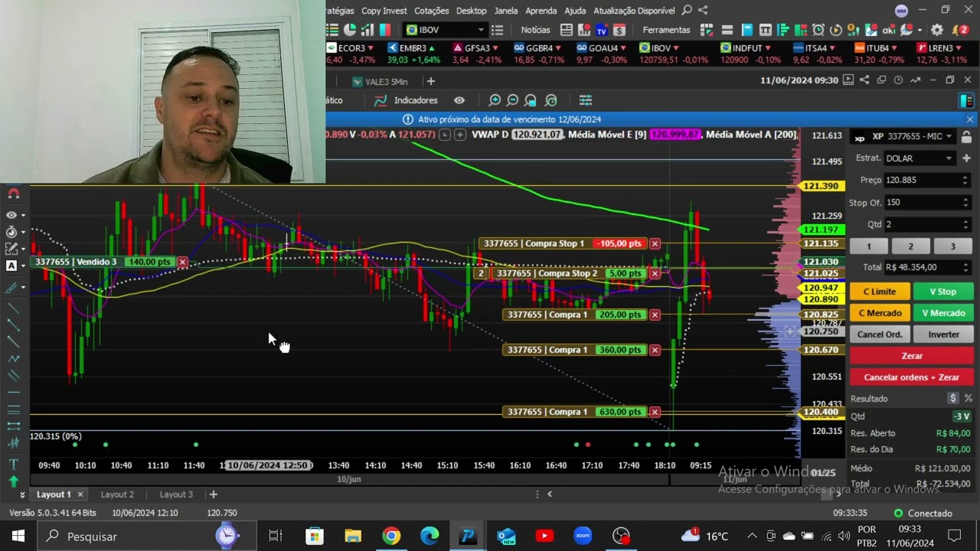980x551 pixels.
Task: Toggle drawing visibility eye in left toolbar
Action: coord(11,215)
